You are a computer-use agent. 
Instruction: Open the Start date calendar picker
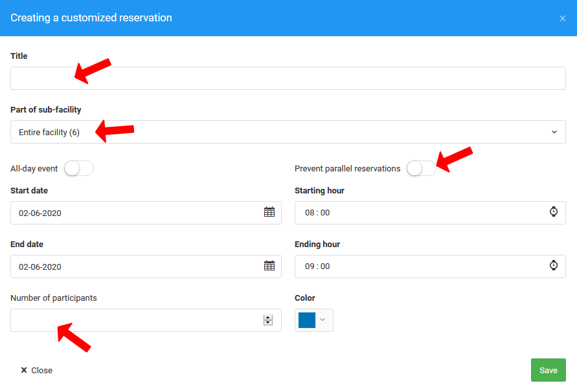tap(269, 212)
